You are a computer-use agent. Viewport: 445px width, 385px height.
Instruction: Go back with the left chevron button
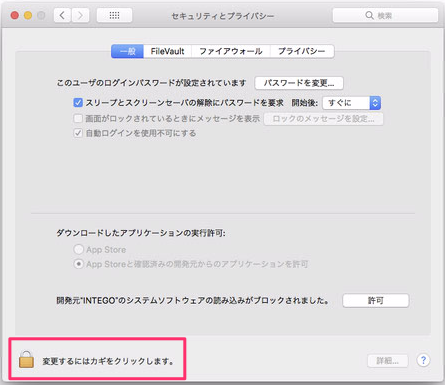(x=62, y=15)
